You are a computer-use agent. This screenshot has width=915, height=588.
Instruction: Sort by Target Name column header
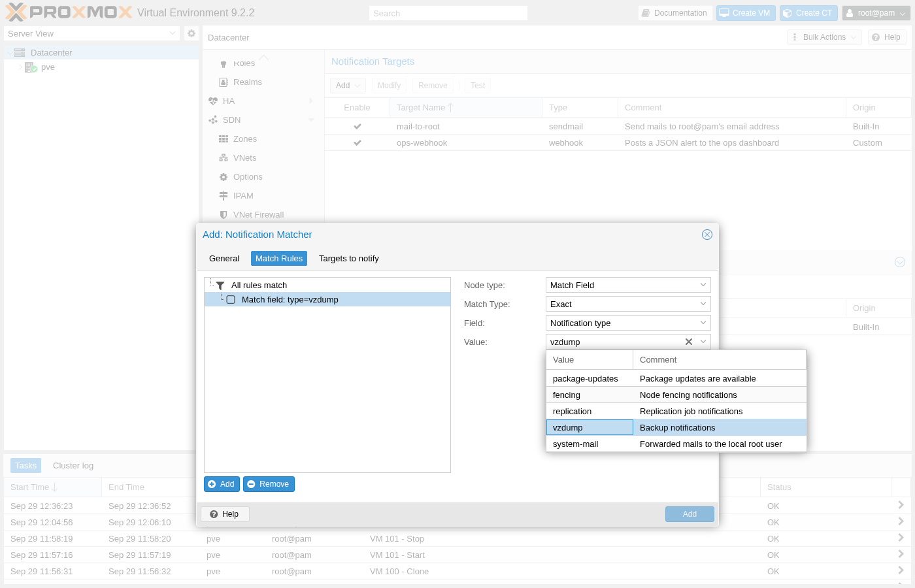(x=465, y=108)
